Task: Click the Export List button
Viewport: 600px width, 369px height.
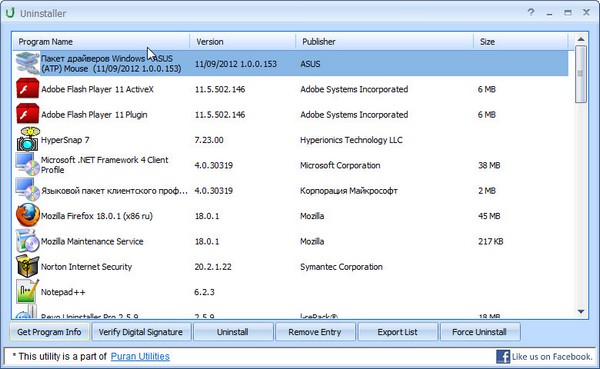Action: pos(398,332)
